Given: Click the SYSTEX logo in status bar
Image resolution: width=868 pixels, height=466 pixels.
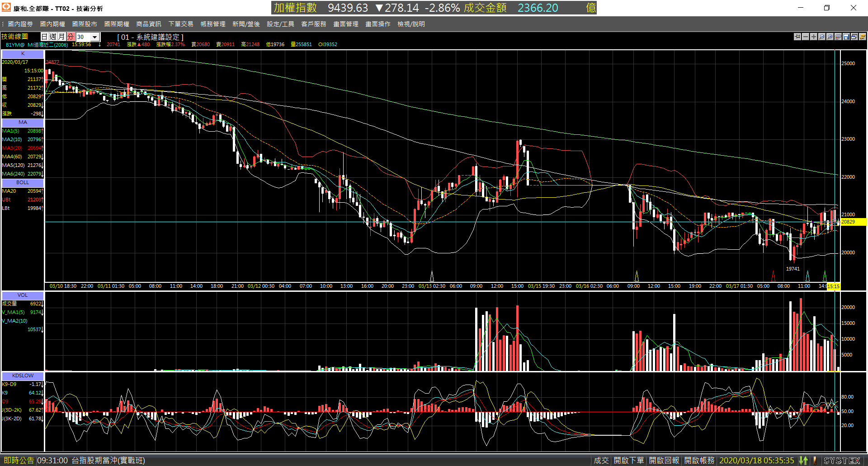Looking at the screenshot, I should click(842, 461).
